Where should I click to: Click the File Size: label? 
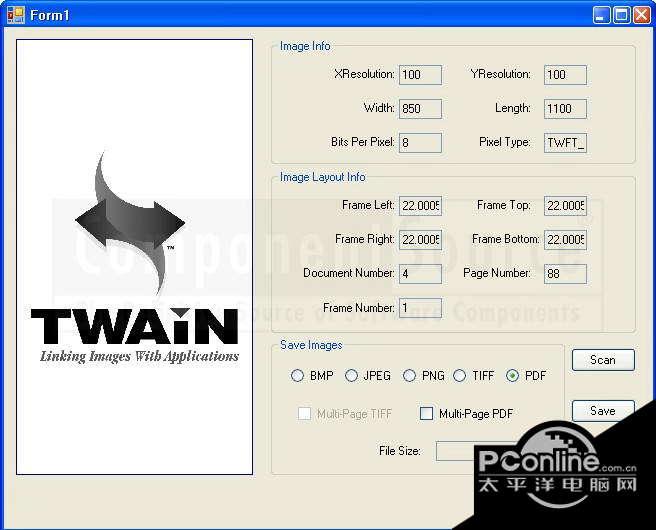[400, 451]
